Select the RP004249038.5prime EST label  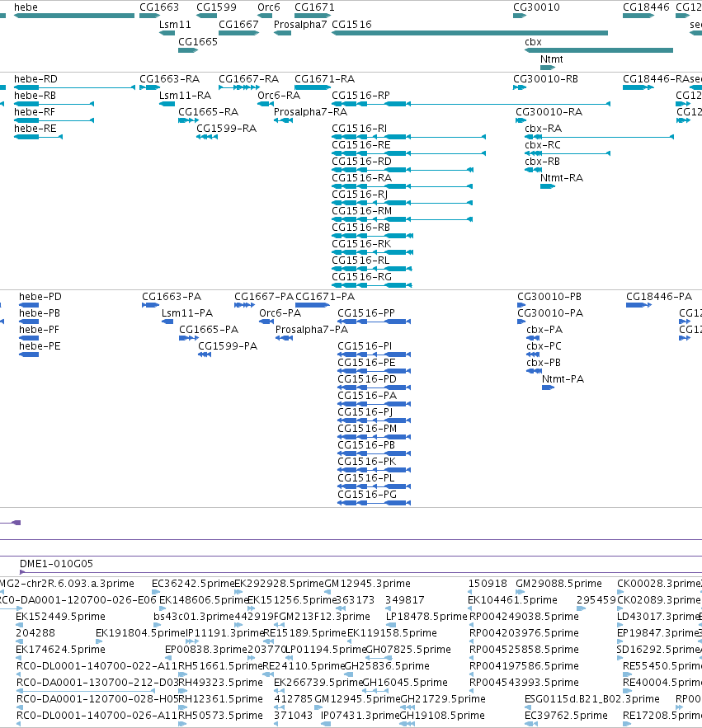[x=524, y=616]
